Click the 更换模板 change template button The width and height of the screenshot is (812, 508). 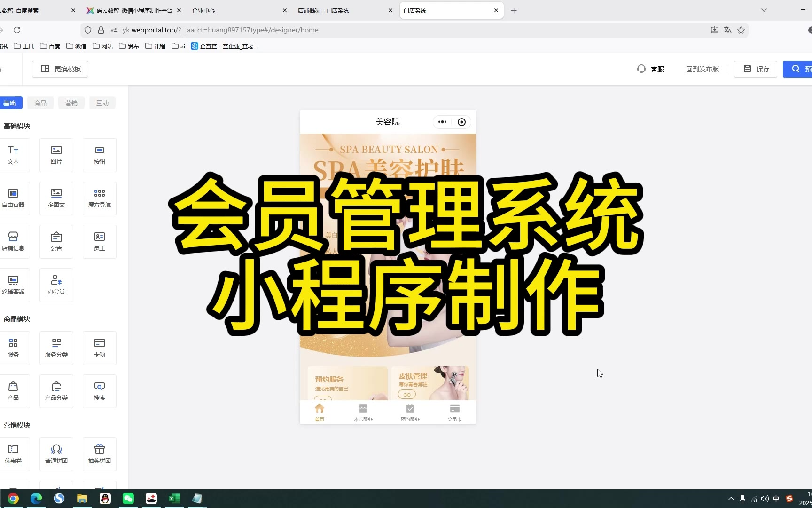click(61, 69)
